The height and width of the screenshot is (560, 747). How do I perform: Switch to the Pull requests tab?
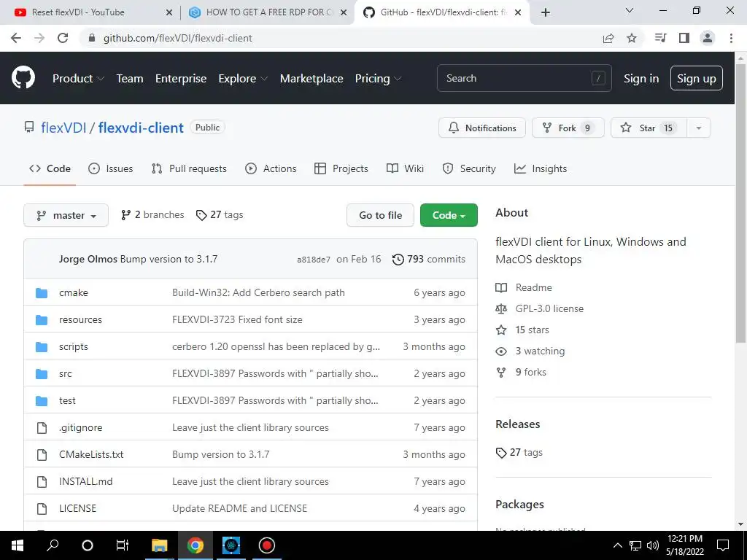189,168
